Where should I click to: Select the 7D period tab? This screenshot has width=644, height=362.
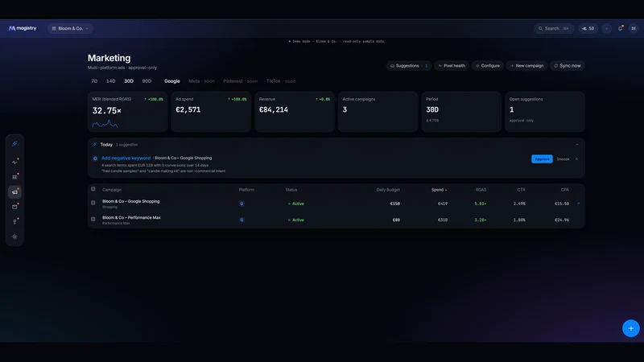[x=94, y=81]
